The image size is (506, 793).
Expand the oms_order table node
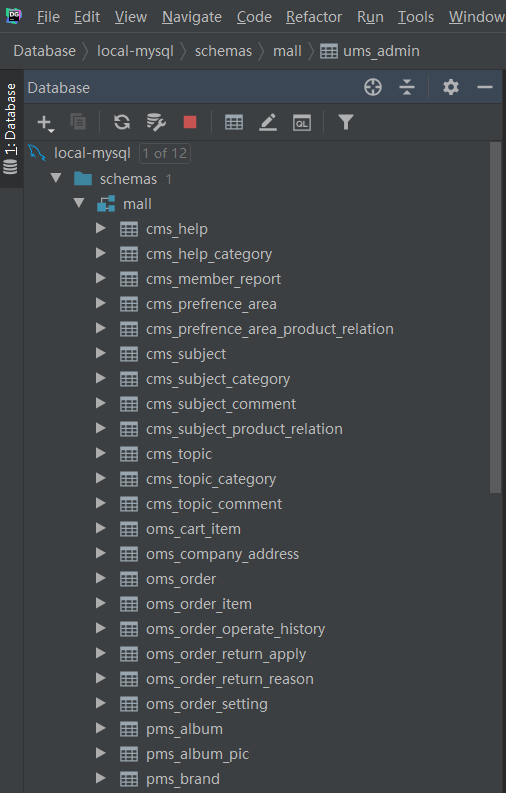coord(101,579)
